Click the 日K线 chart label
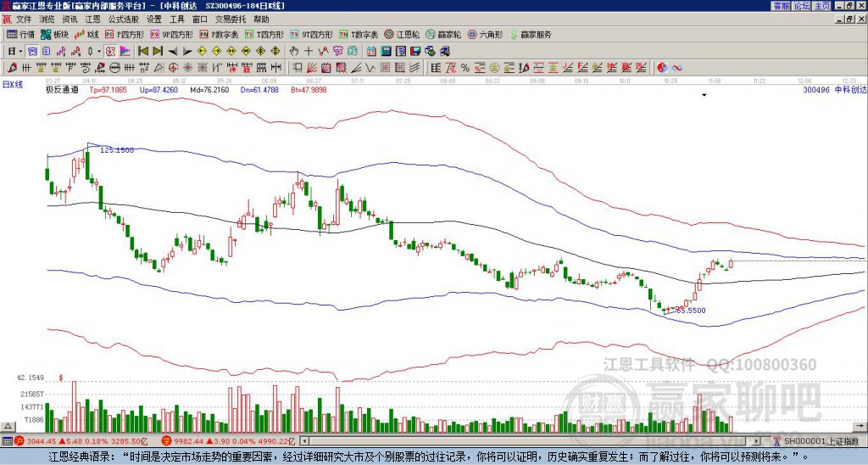Screen dimensions: 868x465 pyautogui.click(x=13, y=85)
